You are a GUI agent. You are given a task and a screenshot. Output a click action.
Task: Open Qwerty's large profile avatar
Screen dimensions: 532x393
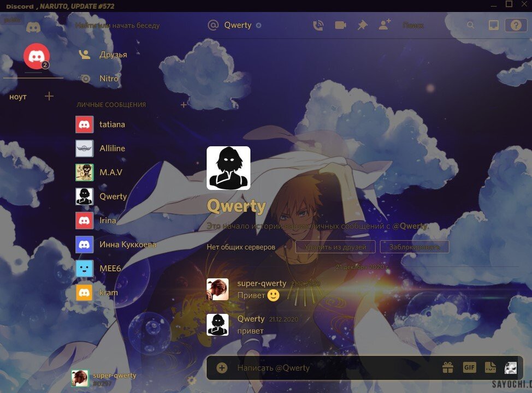pos(228,168)
